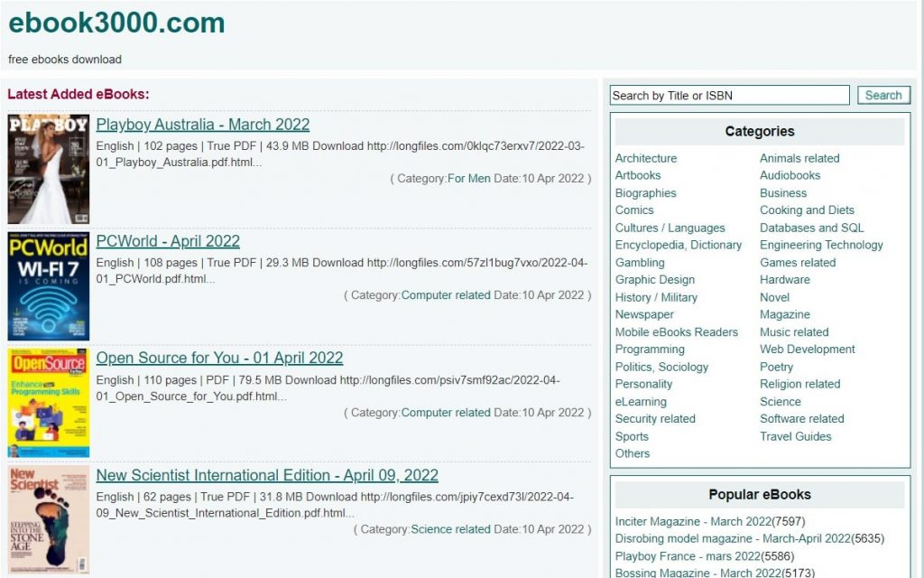Open Cultures / Languages category
The image size is (924, 578).
(670, 228)
